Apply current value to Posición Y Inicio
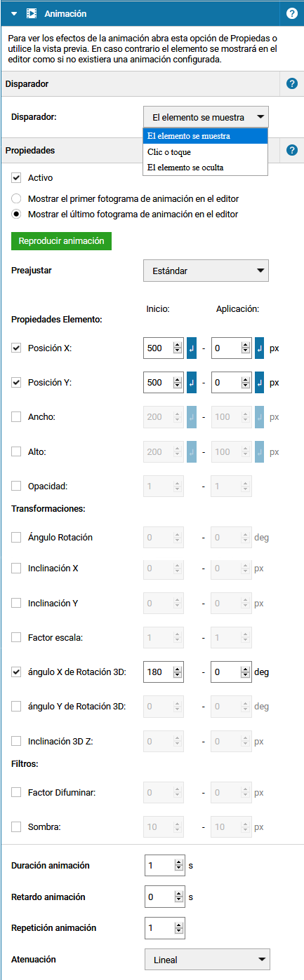 (192, 383)
